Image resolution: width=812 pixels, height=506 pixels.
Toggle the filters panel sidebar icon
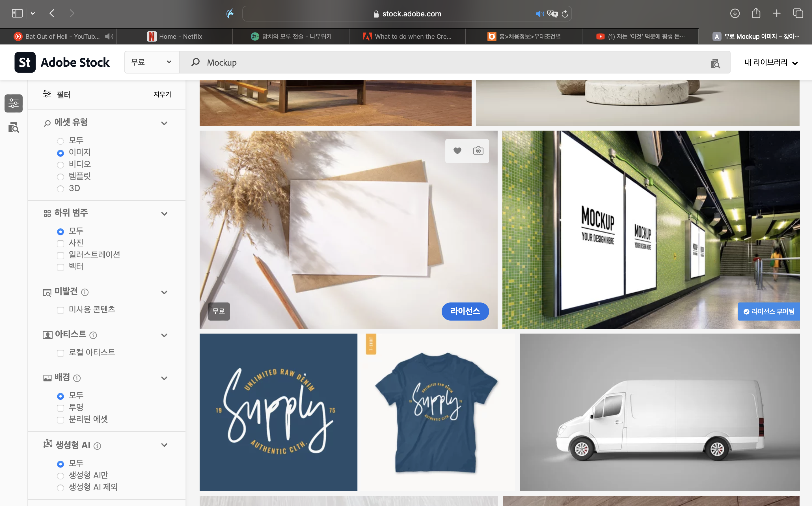[14, 103]
